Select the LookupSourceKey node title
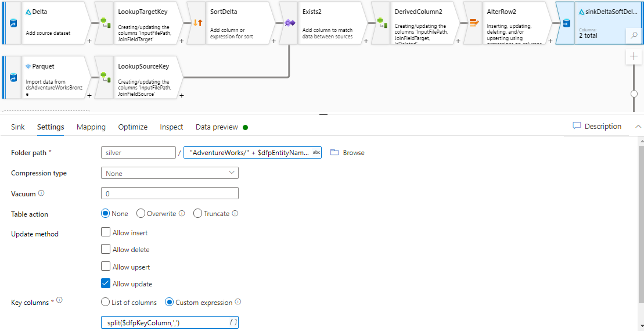Image resolution: width=644 pixels, height=334 pixels. coord(143,66)
